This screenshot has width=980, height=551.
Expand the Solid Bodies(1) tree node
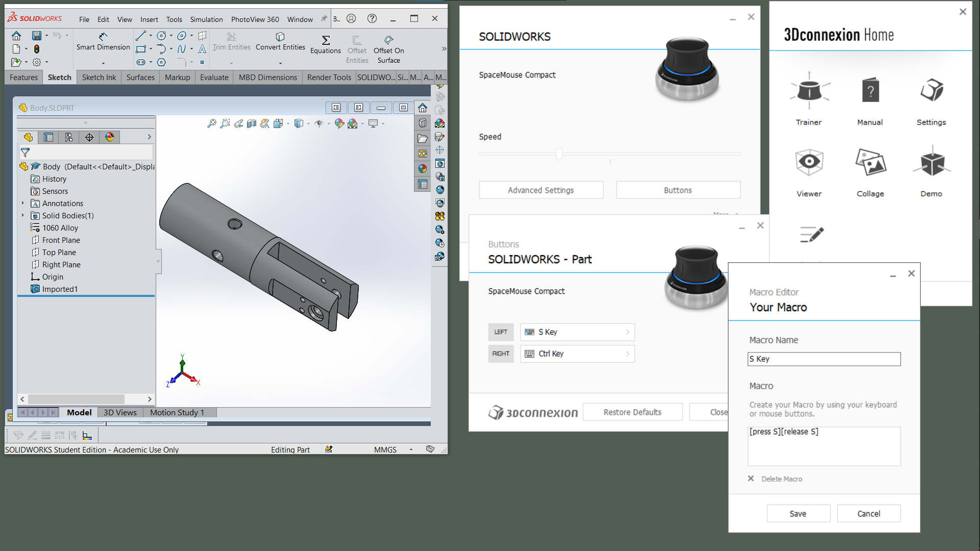(23, 215)
